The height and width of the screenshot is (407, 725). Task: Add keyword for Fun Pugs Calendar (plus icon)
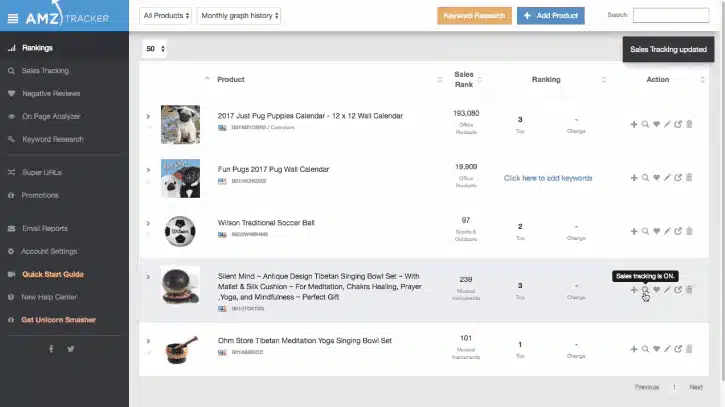click(x=634, y=178)
